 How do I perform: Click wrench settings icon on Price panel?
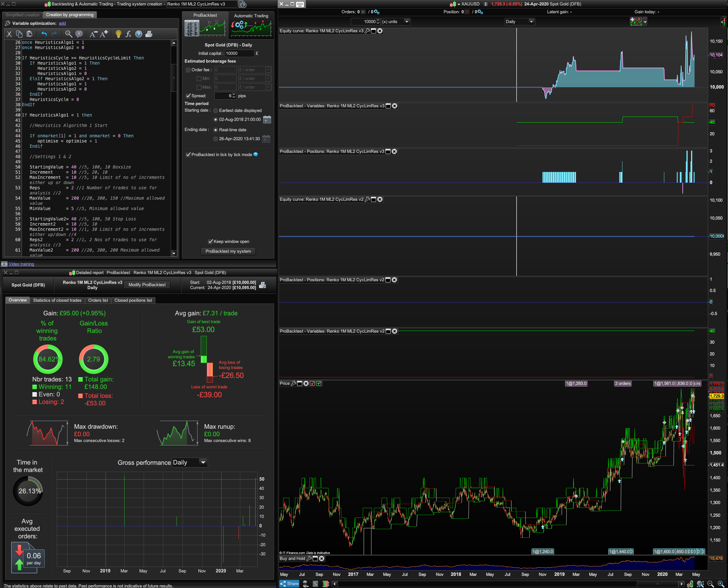coord(293,383)
